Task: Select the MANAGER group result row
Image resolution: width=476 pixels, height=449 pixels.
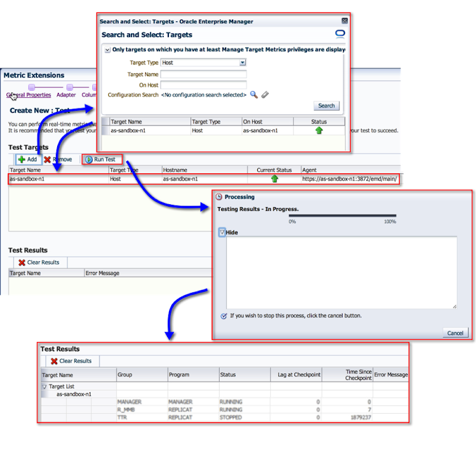Action: [x=225, y=402]
